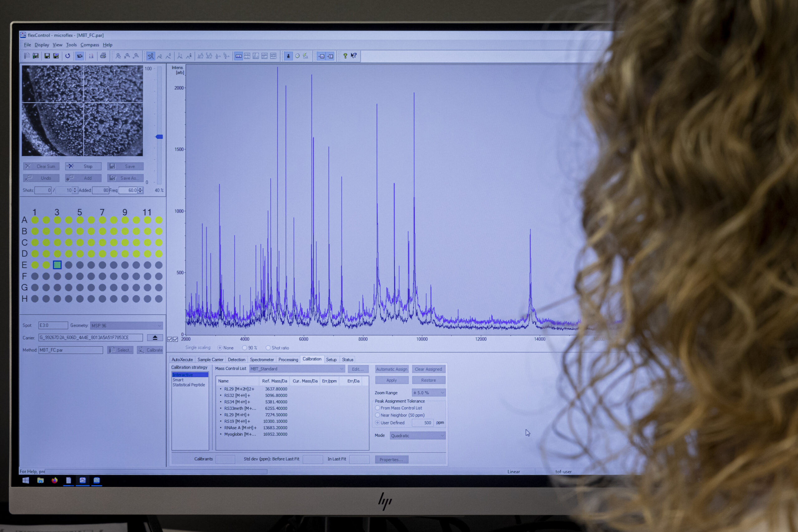798x532 pixels.
Task: Switch to the Spectrometer tab
Action: pyautogui.click(x=262, y=360)
